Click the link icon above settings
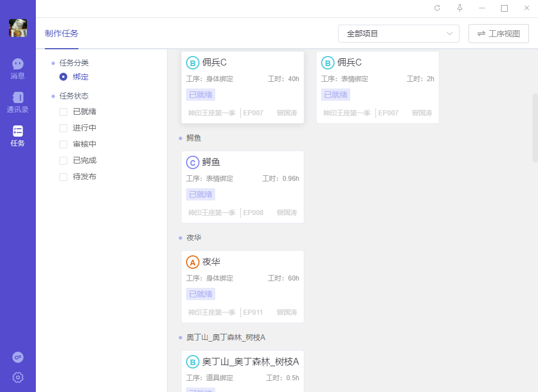The height and width of the screenshot is (392, 538). point(18,357)
